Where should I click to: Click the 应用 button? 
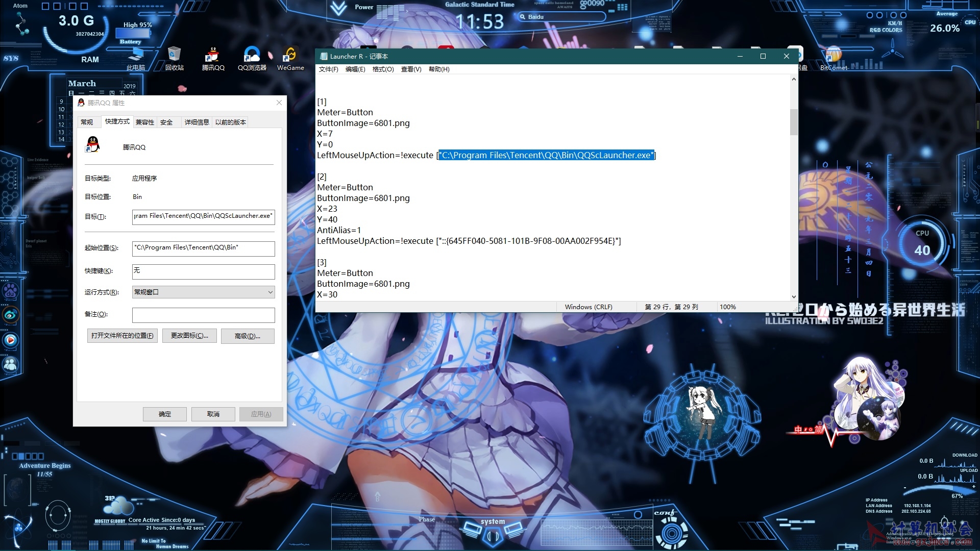pos(261,414)
